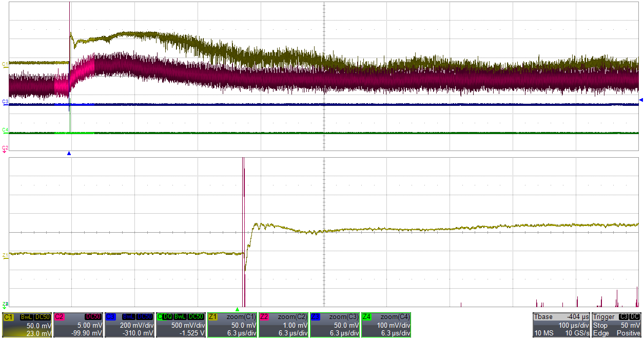Select the Z2 zoom(C2) descriptor box
Viewport: 644px width, 338px height.
pyautogui.click(x=284, y=325)
